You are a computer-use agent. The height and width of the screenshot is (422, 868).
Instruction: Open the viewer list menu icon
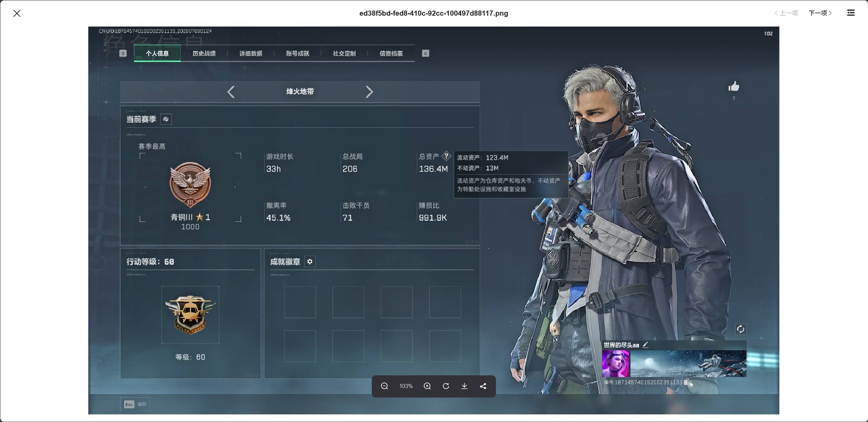[x=851, y=13]
